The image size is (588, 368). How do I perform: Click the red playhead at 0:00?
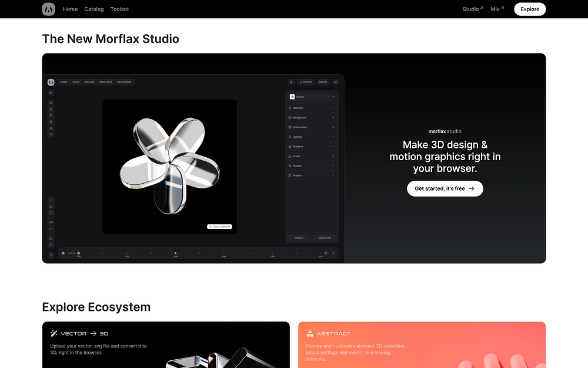79,253
